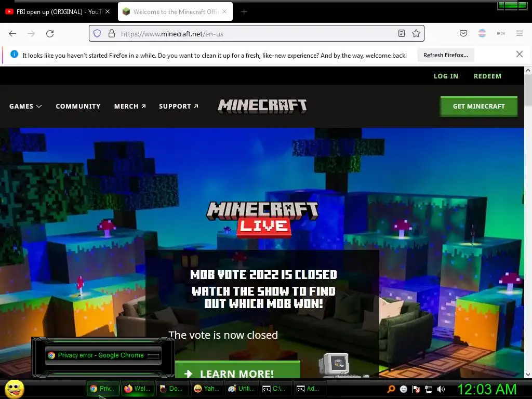Image resolution: width=532 pixels, height=399 pixels.
Task: Click the magnifier search tray icon
Action: tap(391, 389)
